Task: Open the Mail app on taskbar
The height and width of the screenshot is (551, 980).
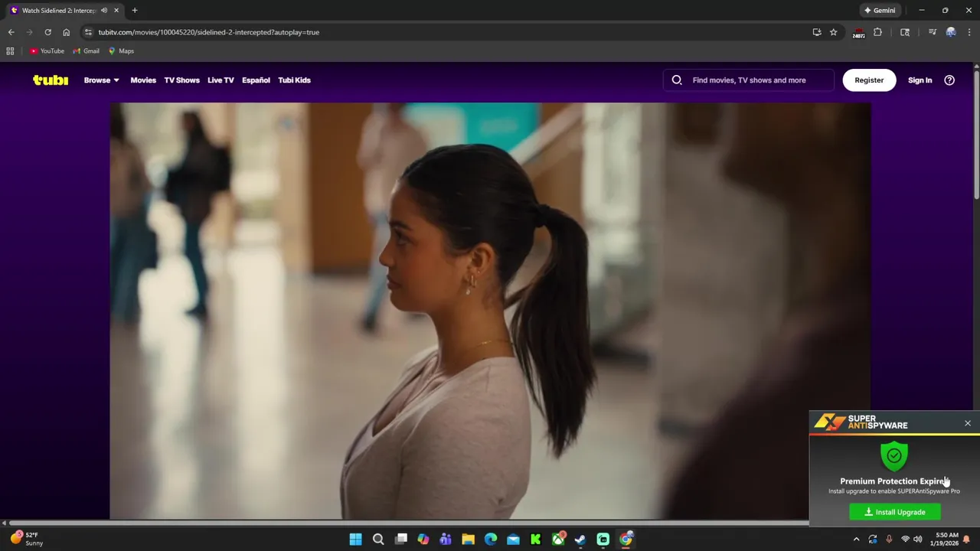Action: pyautogui.click(x=513, y=540)
